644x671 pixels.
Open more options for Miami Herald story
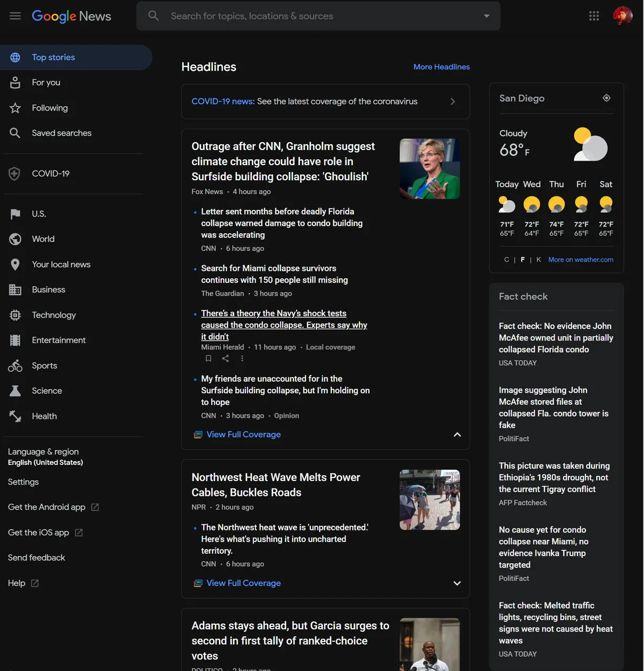click(x=242, y=359)
